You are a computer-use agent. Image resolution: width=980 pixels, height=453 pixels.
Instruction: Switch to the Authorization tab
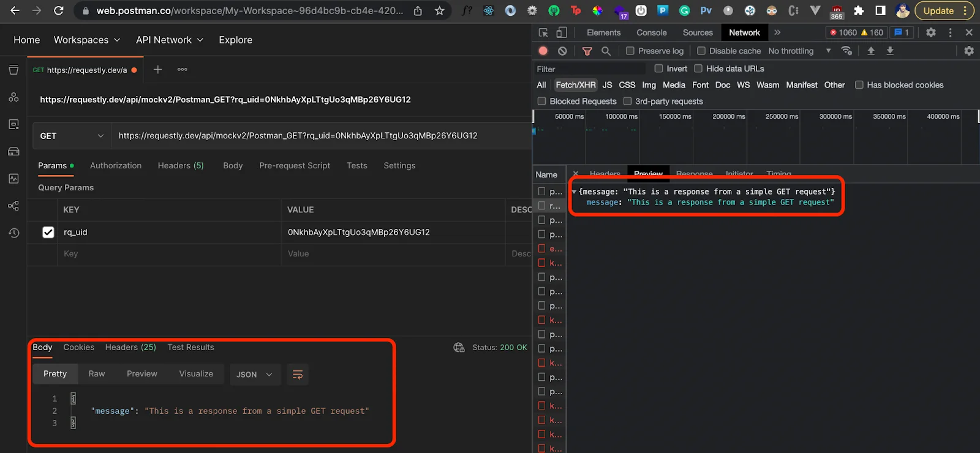[116, 166]
